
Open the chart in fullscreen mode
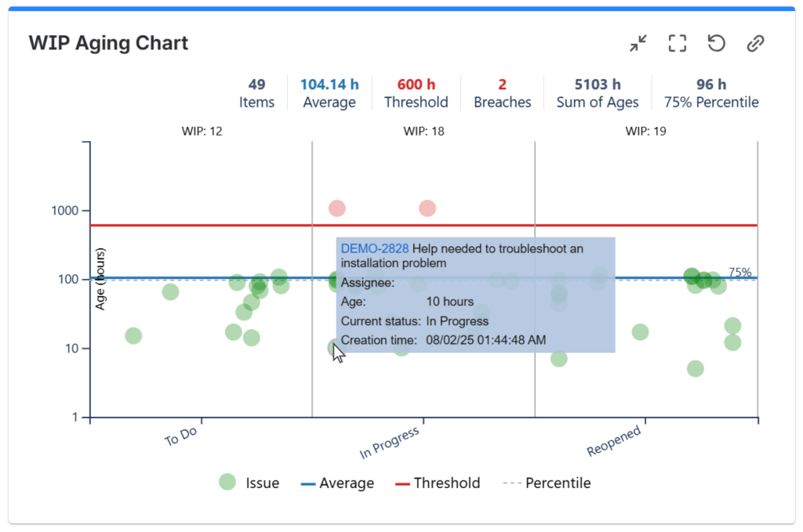pos(678,43)
